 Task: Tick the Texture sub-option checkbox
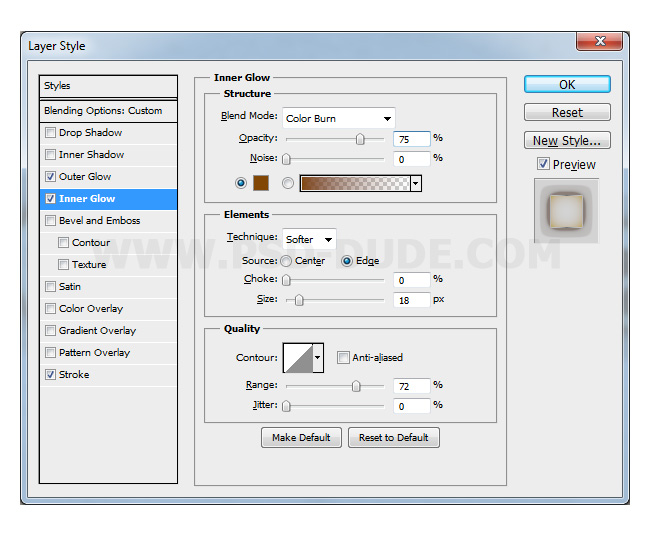coord(63,264)
